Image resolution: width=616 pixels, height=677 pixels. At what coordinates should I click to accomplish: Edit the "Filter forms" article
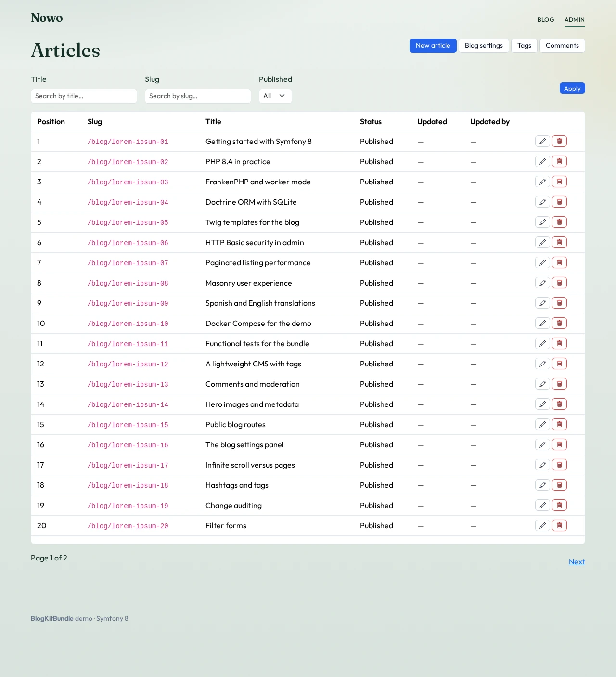[542, 525]
